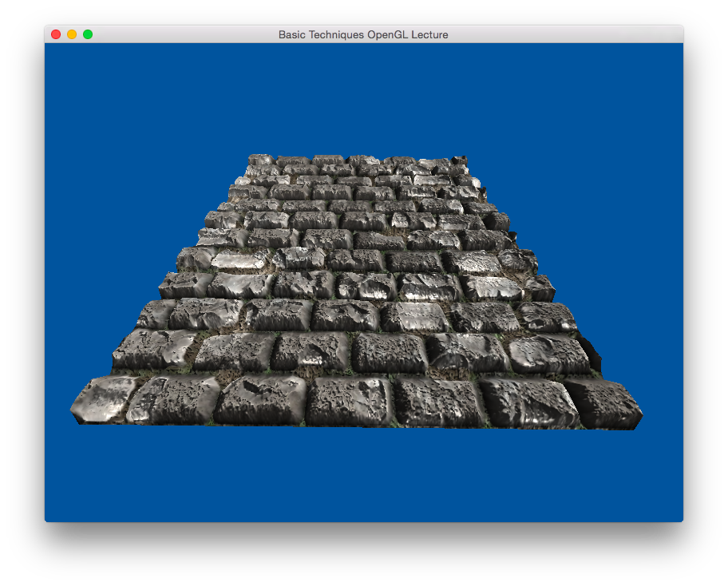Click the far-right corner of the stone floor
This screenshot has width=728, height=586.
[x=461, y=160]
